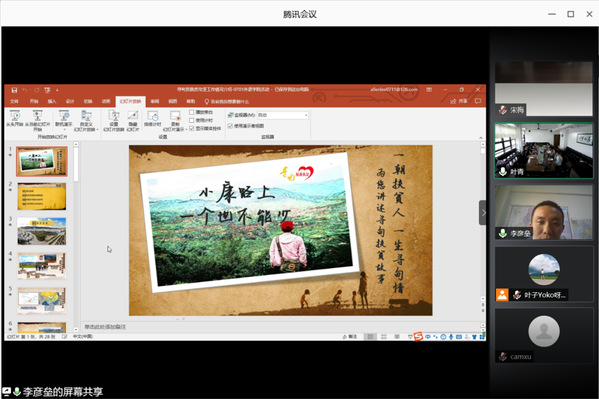Expand the Custom Slide Show dropdown
The width and height of the screenshot is (599, 399).
(x=86, y=120)
